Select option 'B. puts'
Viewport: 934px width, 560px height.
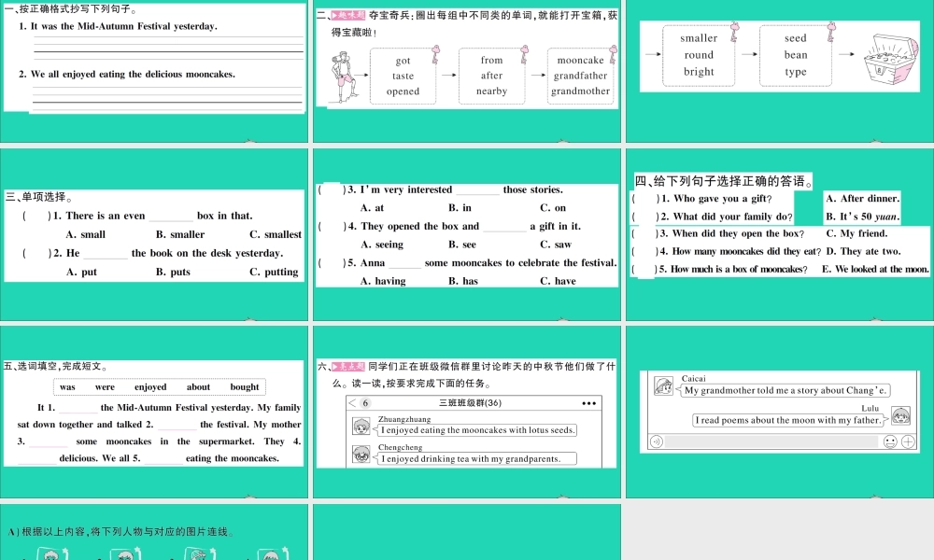[174, 272]
